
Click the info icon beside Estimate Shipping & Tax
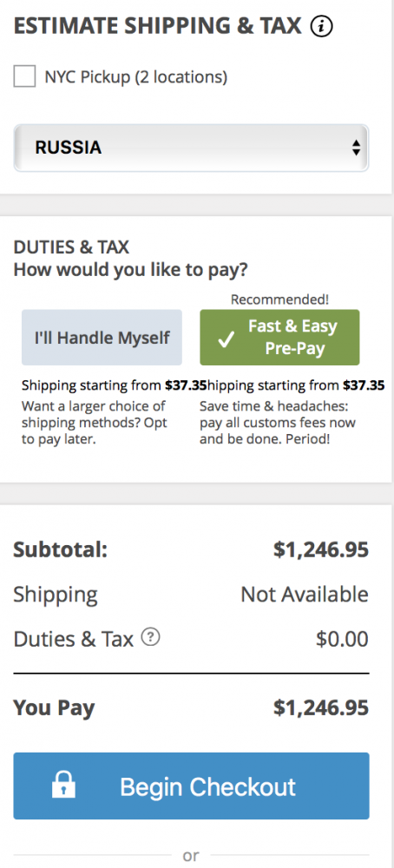pyautogui.click(x=321, y=27)
